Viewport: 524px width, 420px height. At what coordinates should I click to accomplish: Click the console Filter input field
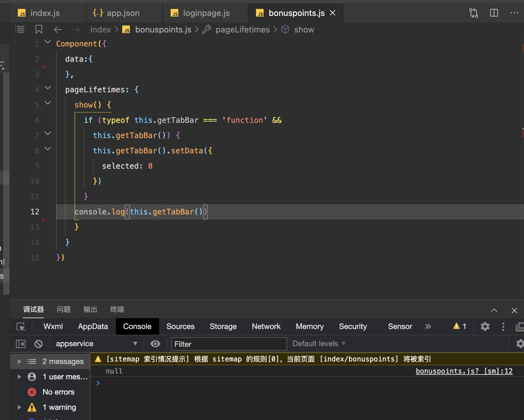[229, 344]
